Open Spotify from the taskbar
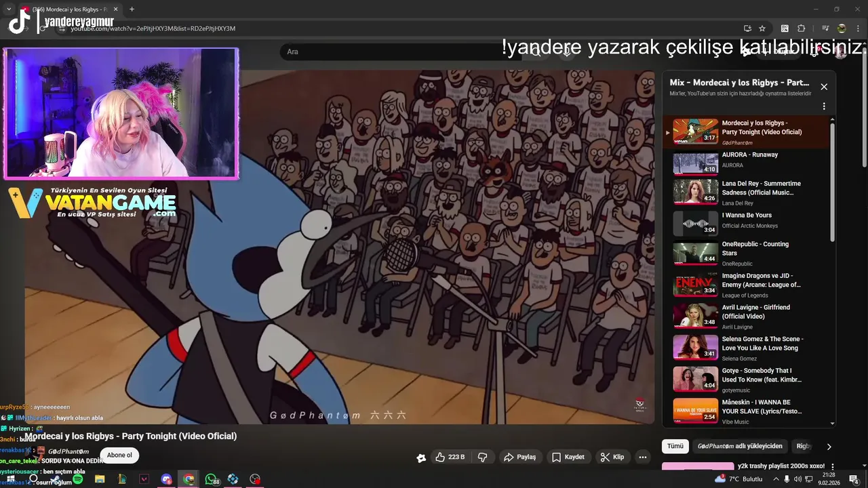 tap(78, 479)
